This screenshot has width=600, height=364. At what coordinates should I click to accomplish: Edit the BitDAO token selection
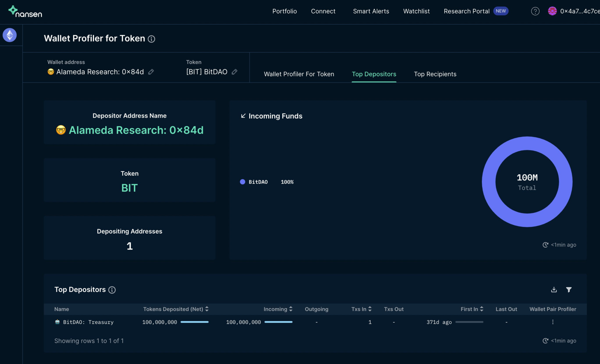(x=234, y=72)
